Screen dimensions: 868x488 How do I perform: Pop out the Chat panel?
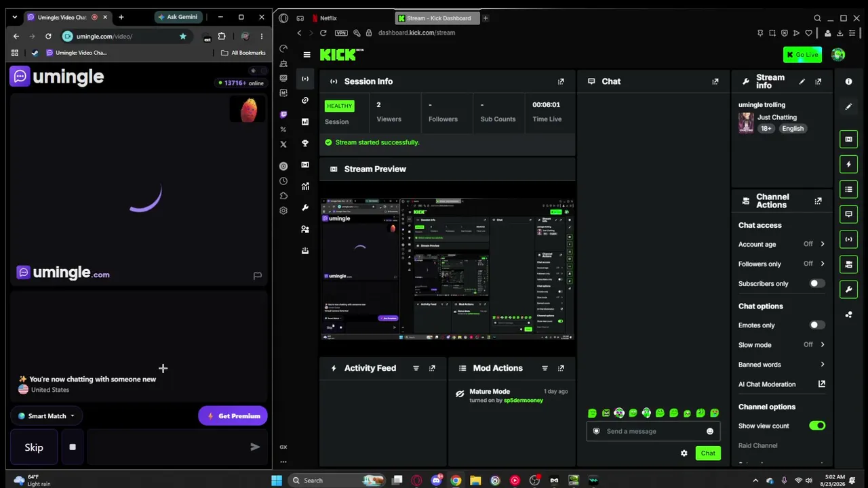715,81
